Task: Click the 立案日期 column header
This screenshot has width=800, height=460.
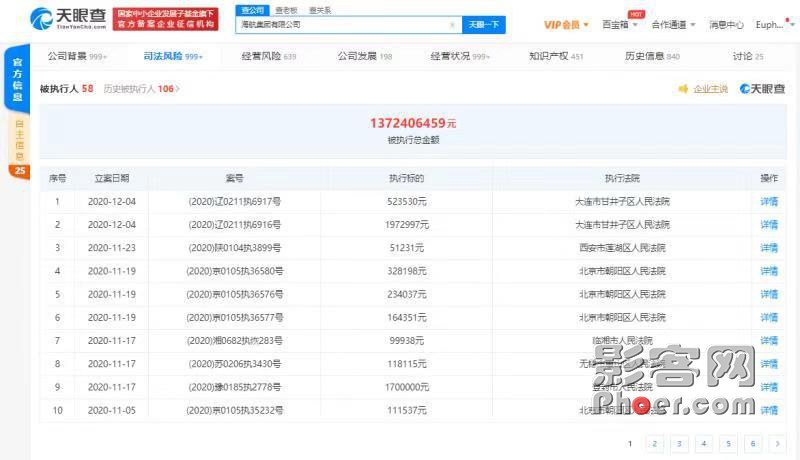Action: pos(112,178)
